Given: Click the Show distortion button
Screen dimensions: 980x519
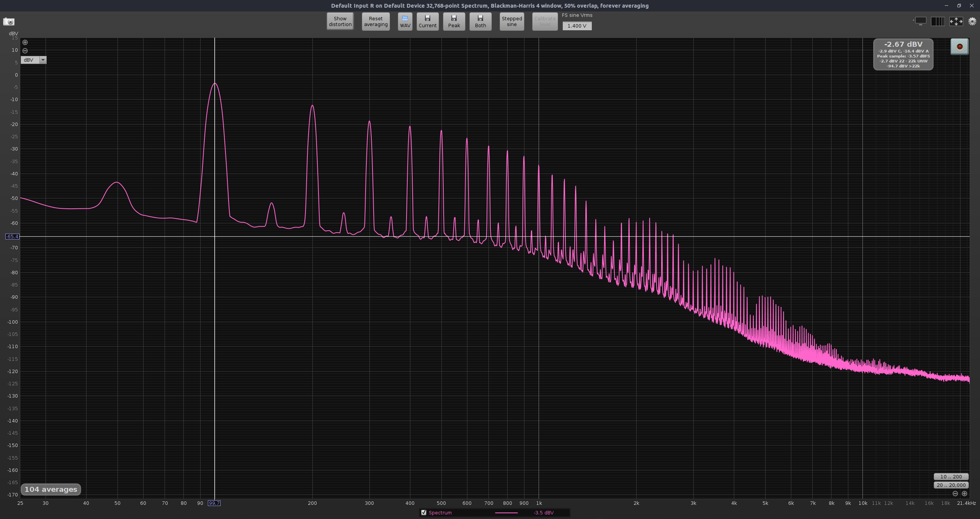Looking at the screenshot, I should [340, 21].
